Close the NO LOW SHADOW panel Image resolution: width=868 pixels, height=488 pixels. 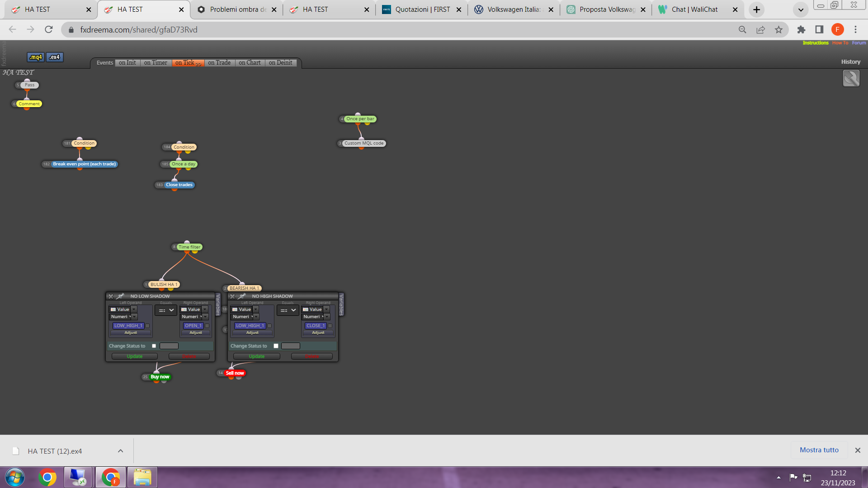[x=111, y=296]
